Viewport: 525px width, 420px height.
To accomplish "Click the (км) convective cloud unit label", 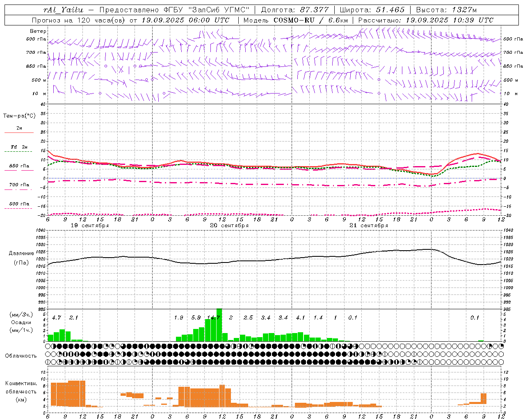I will pyautogui.click(x=21, y=399).
